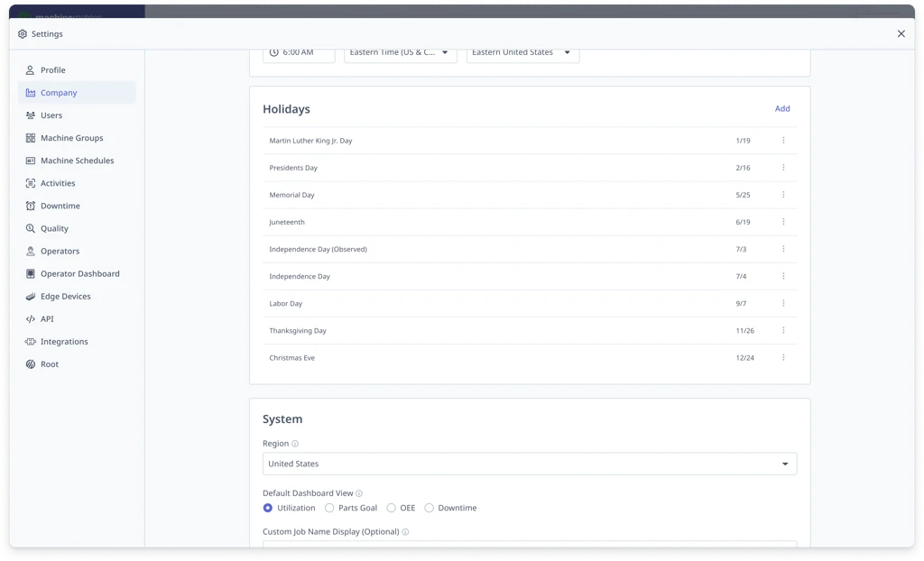Image resolution: width=924 pixels, height=561 pixels.
Task: Click info icon next to Region label
Action: pos(295,444)
